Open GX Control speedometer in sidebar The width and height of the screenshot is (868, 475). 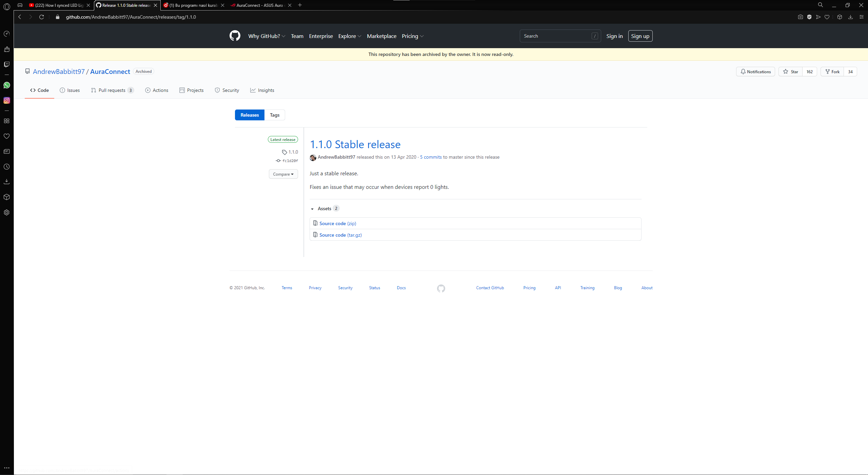pyautogui.click(x=7, y=34)
